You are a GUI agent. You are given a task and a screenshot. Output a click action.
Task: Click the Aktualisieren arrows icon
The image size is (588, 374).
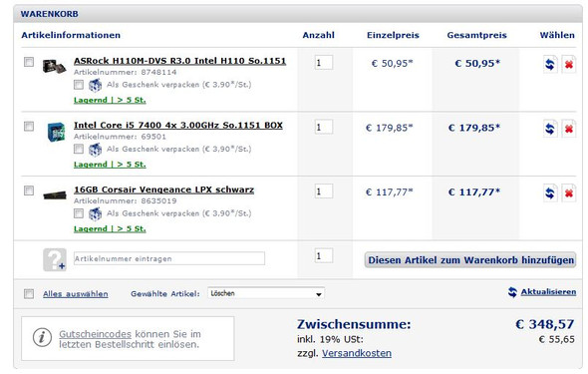point(512,292)
